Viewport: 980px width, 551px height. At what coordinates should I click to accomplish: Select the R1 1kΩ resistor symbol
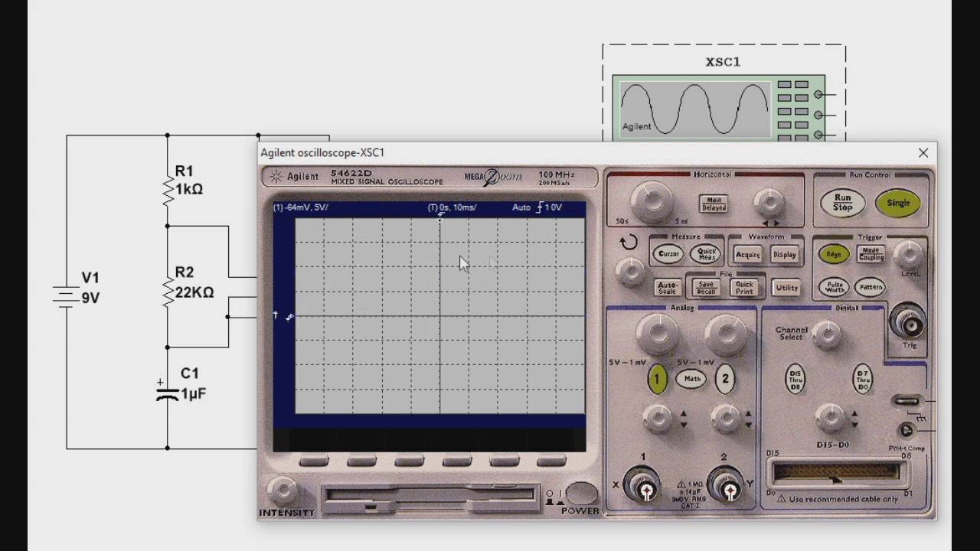coord(168,191)
